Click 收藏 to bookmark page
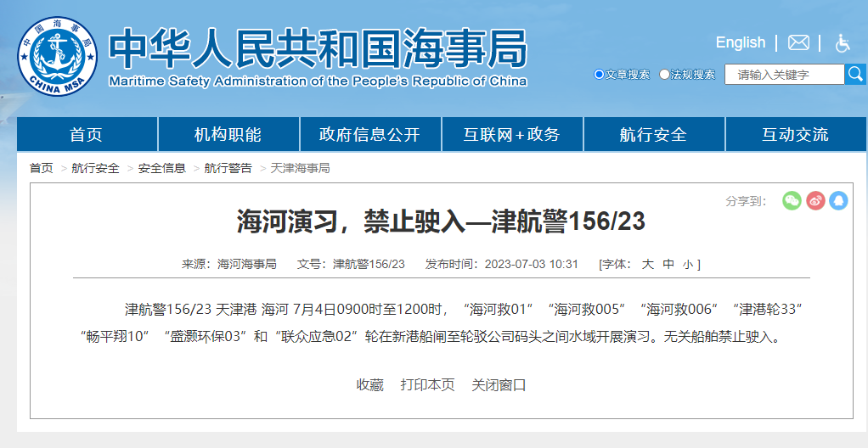Image resolution: width=868 pixels, height=448 pixels. click(369, 385)
